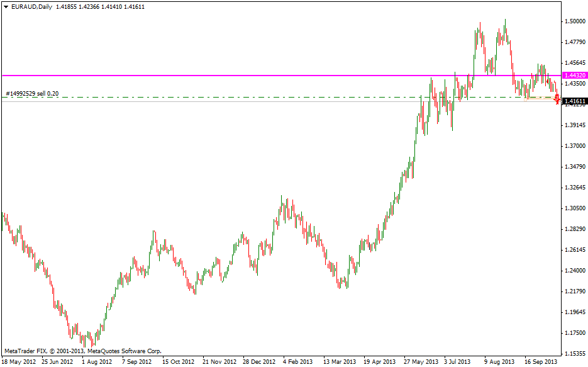
Task: Click the 18 May 2012 date label
Action: click(19, 362)
